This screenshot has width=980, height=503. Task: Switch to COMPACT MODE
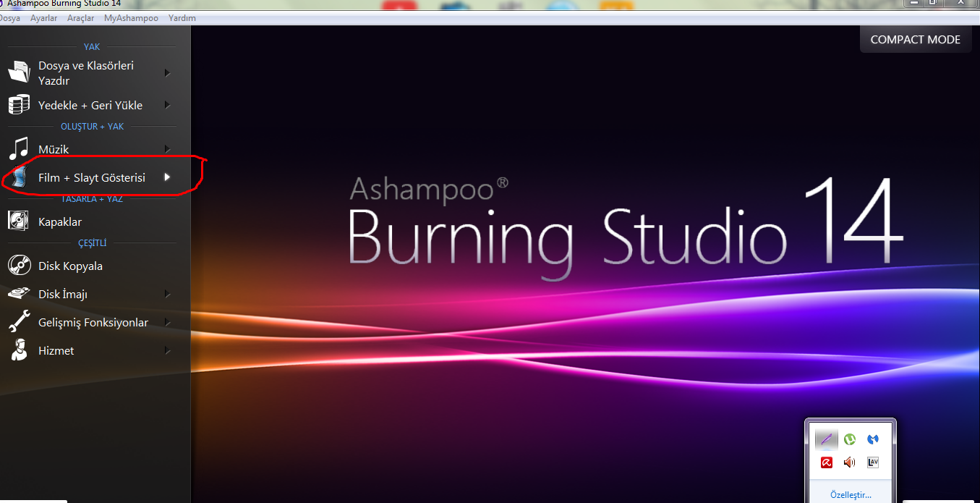coord(916,40)
